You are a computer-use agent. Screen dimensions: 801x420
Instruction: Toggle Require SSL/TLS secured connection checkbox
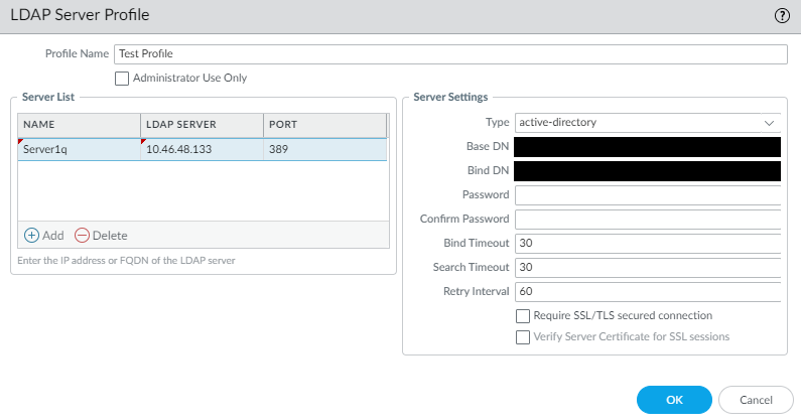click(x=522, y=315)
